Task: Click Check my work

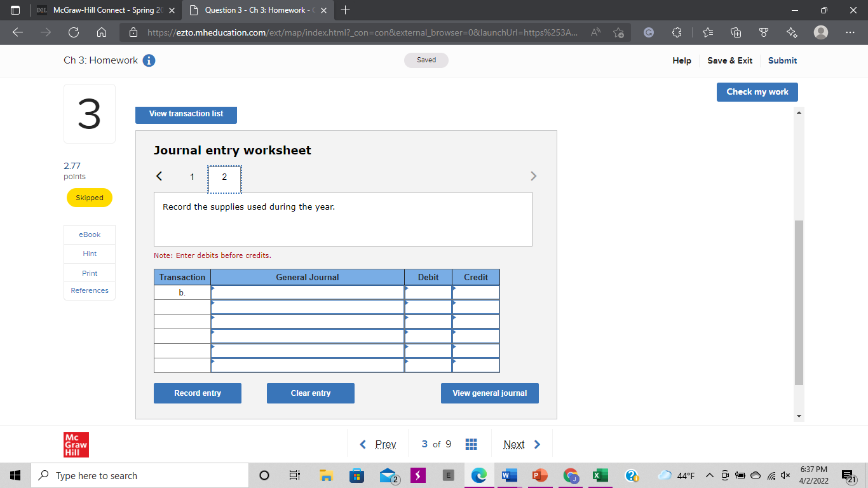Action: pyautogui.click(x=757, y=91)
